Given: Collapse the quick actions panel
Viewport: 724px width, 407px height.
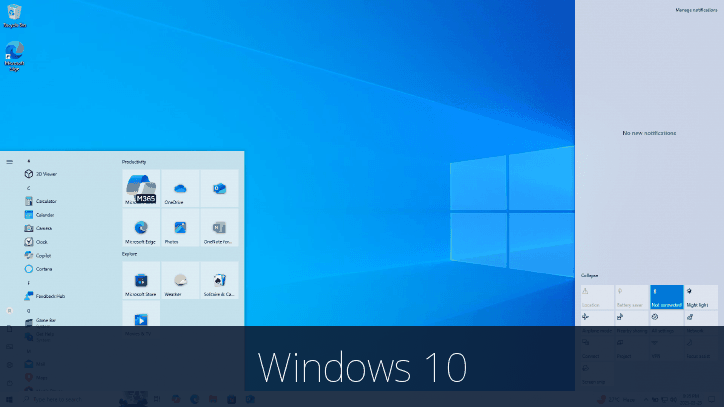Looking at the screenshot, I should [589, 275].
